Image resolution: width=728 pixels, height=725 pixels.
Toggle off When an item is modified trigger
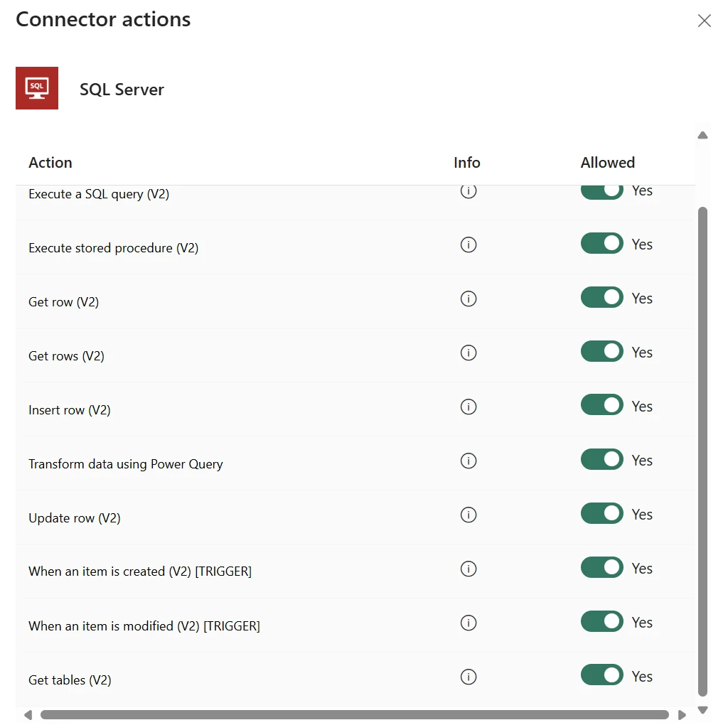click(x=601, y=622)
